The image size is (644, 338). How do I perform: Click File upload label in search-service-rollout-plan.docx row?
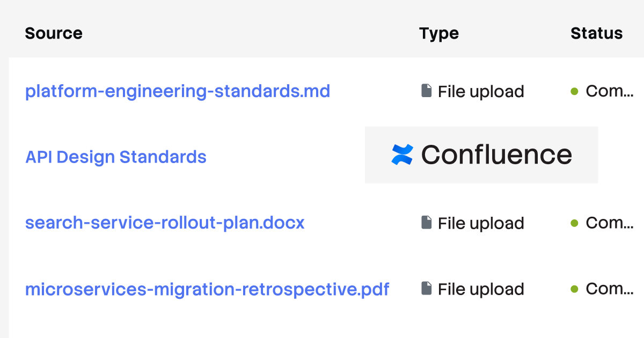[481, 223]
